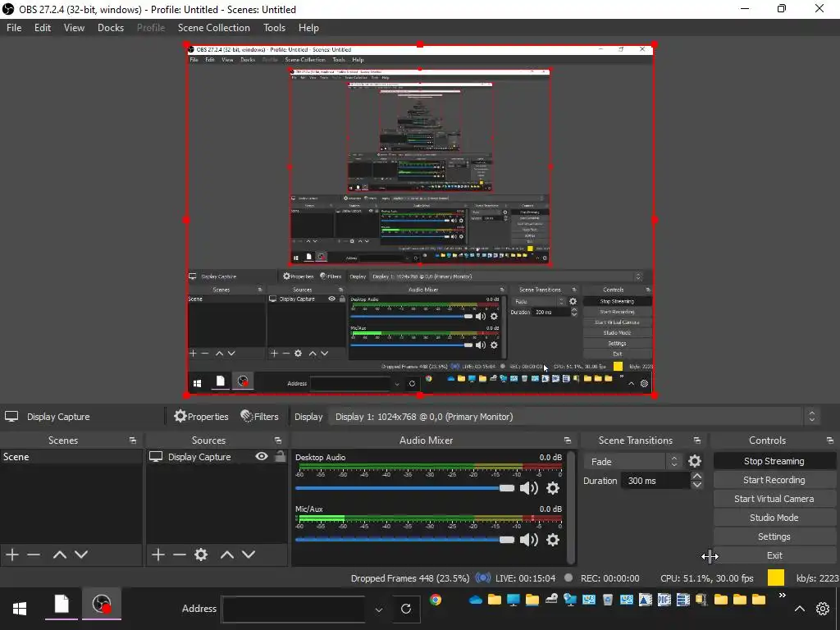This screenshot has height=630, width=840.
Task: Remove selected source with minus icon
Action: pos(180,555)
